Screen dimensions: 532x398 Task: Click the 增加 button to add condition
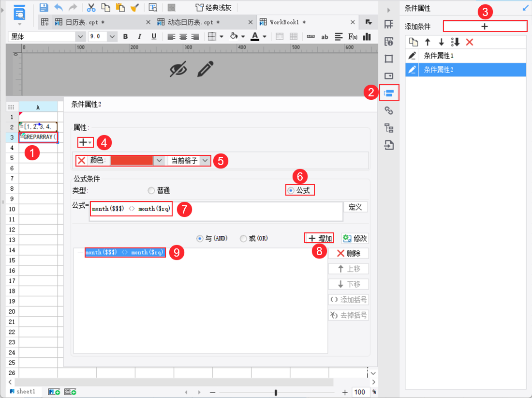319,238
